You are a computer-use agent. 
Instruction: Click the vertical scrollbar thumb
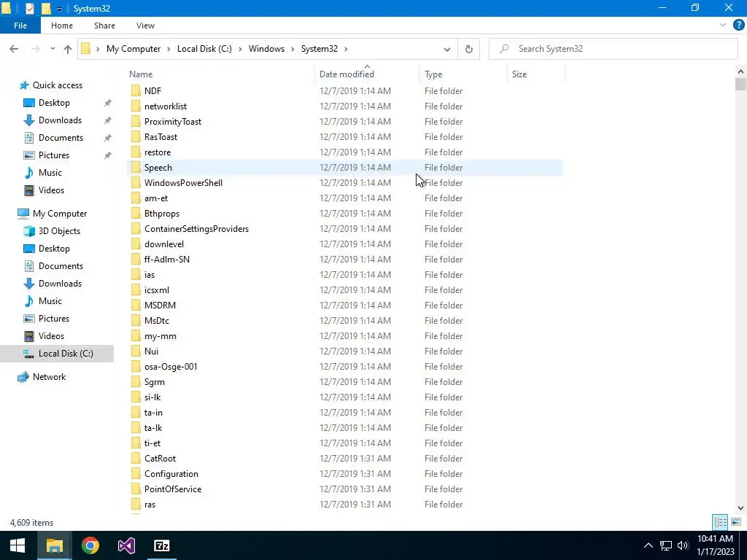740,85
